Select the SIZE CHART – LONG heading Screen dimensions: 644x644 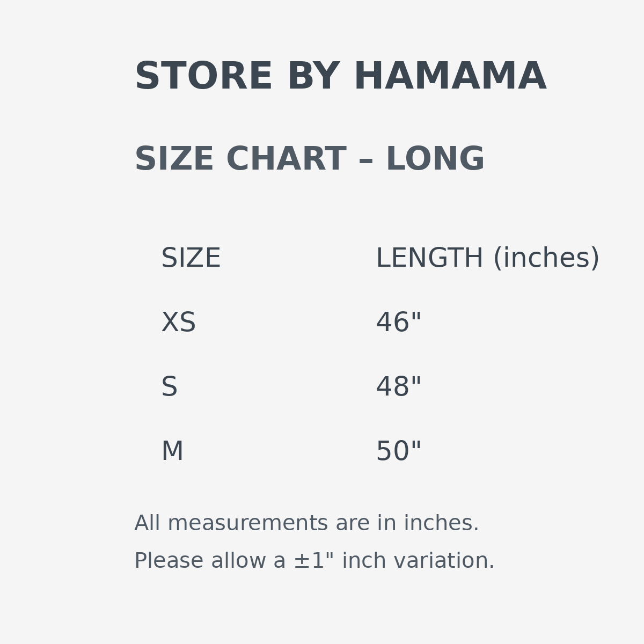pyautogui.click(x=309, y=160)
